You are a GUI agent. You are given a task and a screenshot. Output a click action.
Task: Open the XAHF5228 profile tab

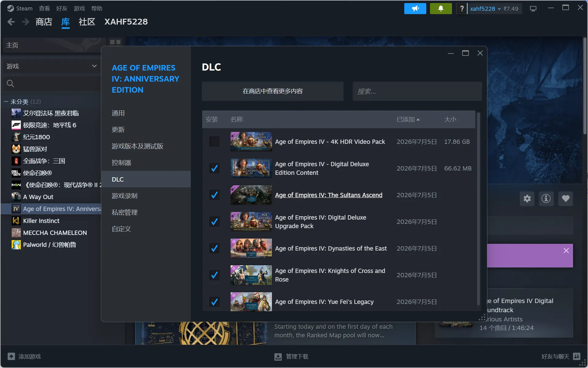[x=126, y=22]
